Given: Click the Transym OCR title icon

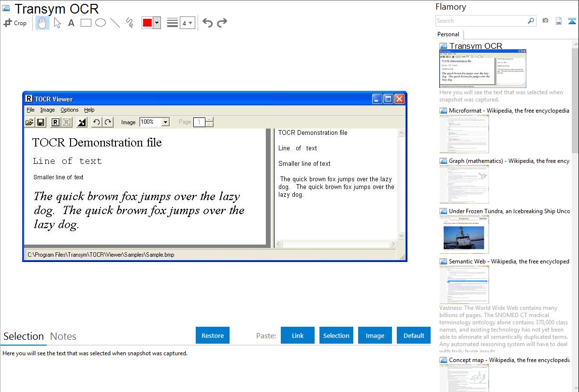Looking at the screenshot, I should click(x=6, y=8).
